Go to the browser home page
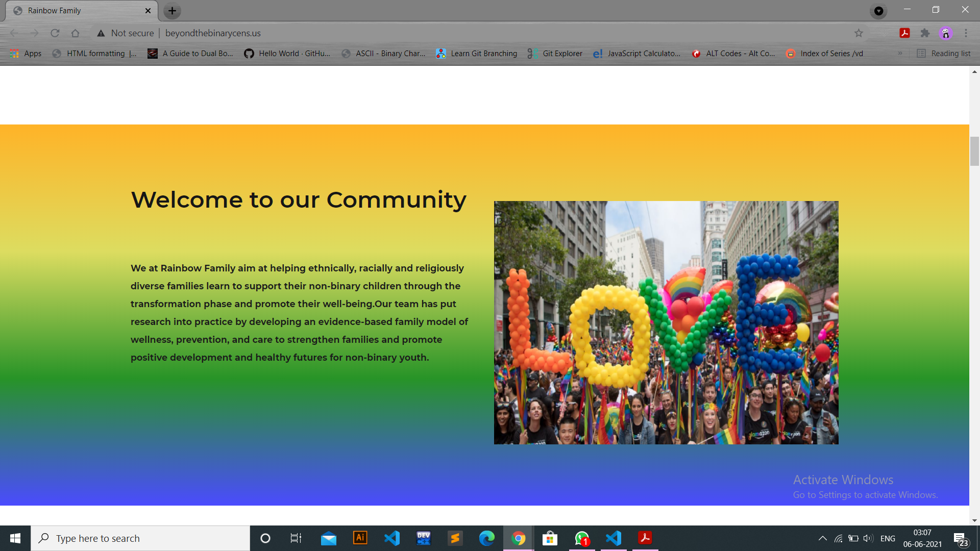The height and width of the screenshot is (551, 980). click(x=75, y=33)
